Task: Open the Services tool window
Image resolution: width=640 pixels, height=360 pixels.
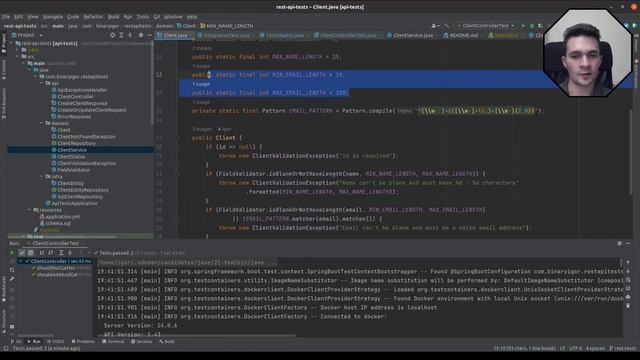Action: tap(141, 342)
